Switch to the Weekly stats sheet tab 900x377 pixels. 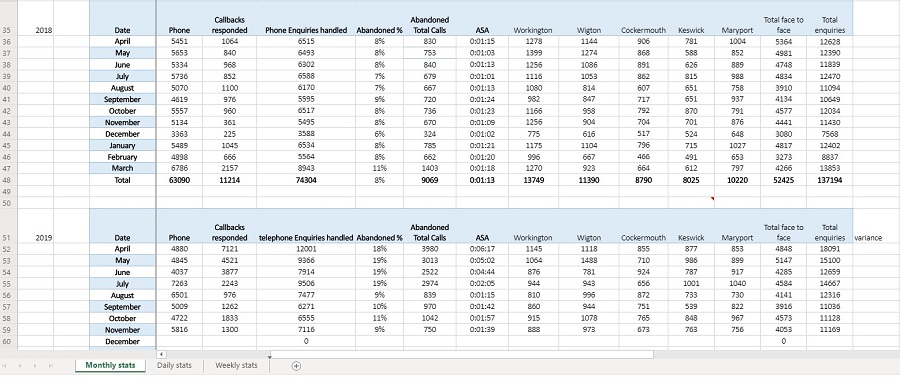[x=236, y=366]
